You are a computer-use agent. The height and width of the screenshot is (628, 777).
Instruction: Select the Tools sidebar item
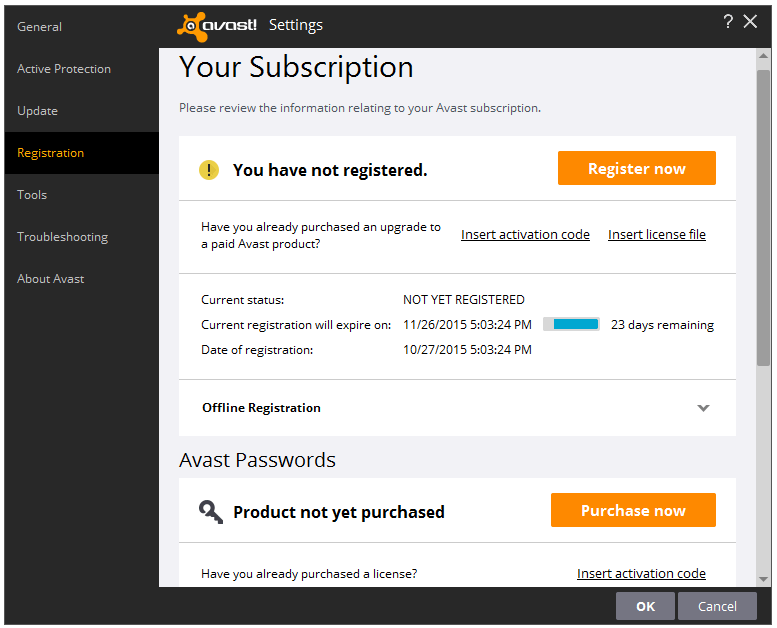point(32,195)
